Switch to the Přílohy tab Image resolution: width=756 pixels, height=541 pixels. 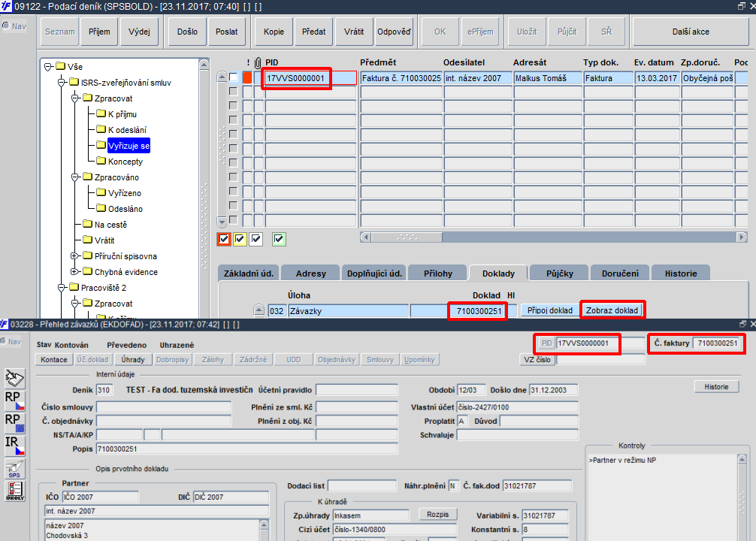[438, 274]
